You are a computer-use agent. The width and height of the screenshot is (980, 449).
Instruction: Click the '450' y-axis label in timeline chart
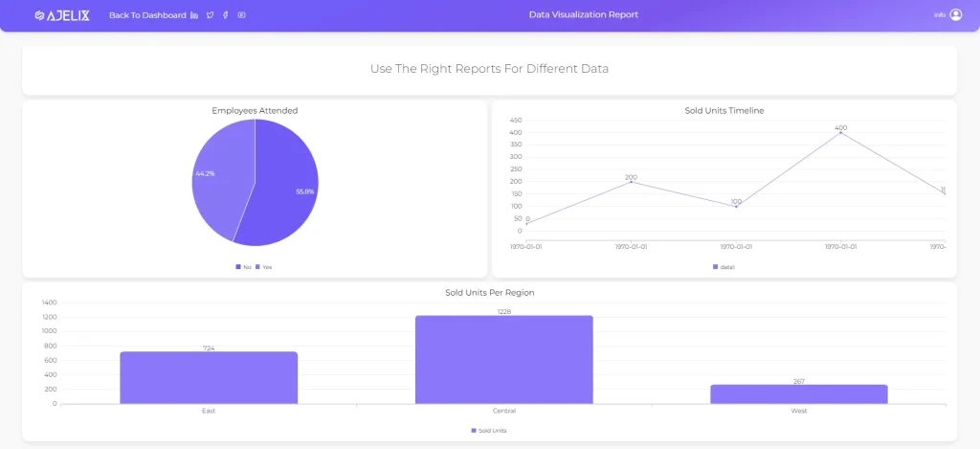pos(516,120)
